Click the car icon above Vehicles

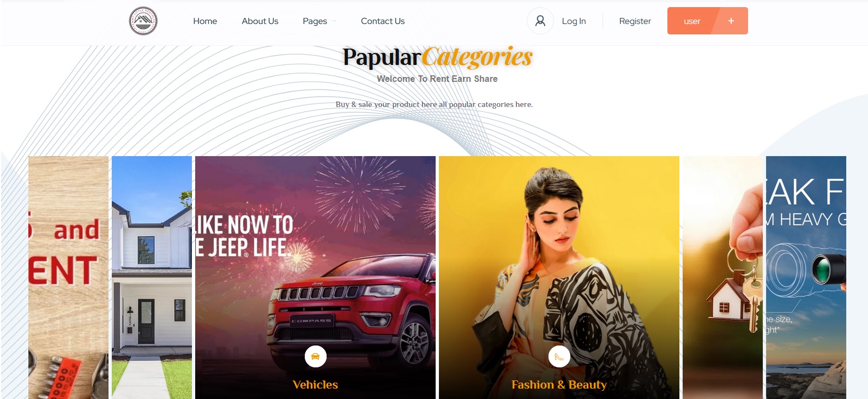coord(315,356)
